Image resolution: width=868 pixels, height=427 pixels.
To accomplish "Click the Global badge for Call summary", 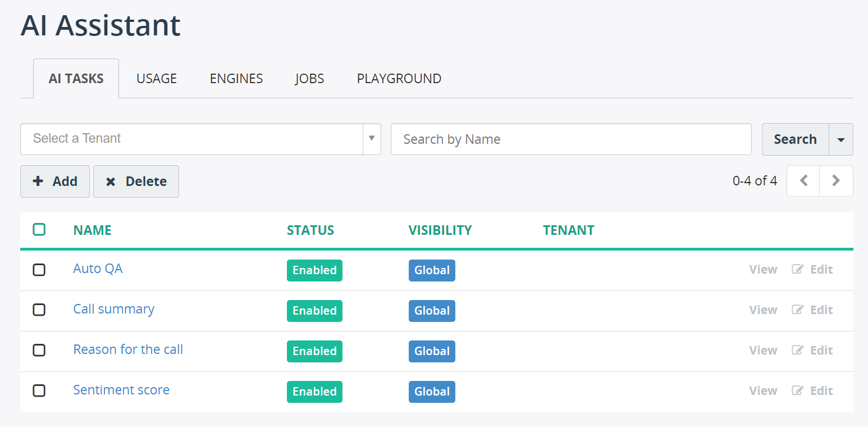I will (432, 311).
